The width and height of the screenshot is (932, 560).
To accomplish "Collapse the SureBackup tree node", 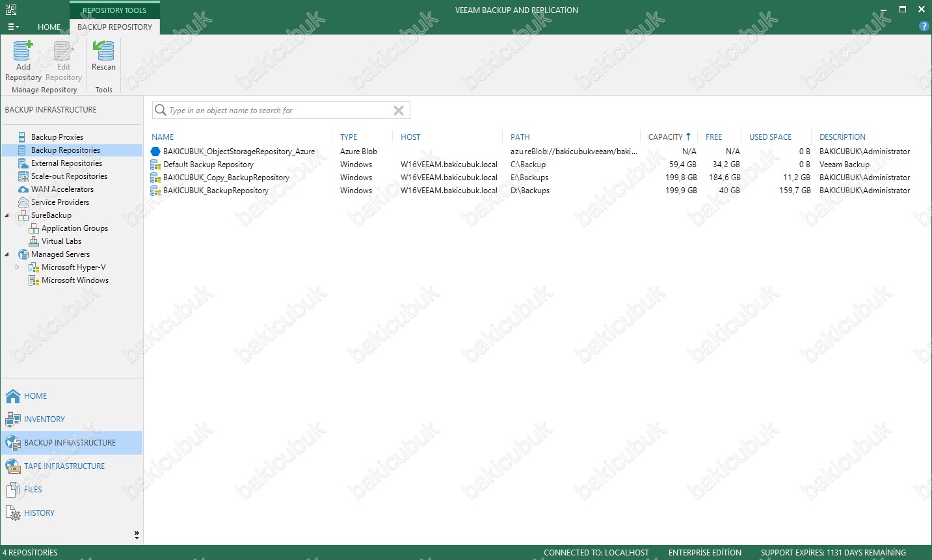I will coord(7,215).
